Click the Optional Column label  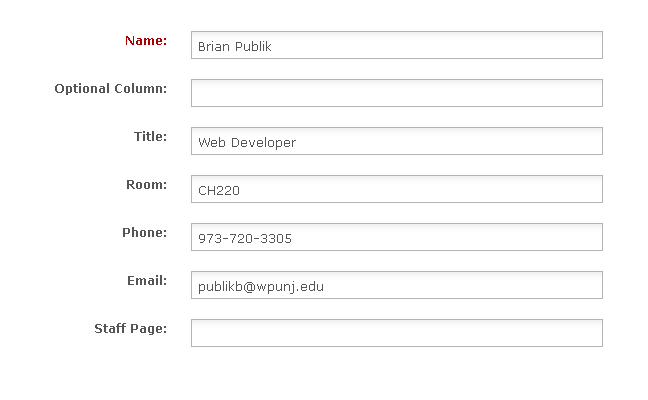click(110, 89)
